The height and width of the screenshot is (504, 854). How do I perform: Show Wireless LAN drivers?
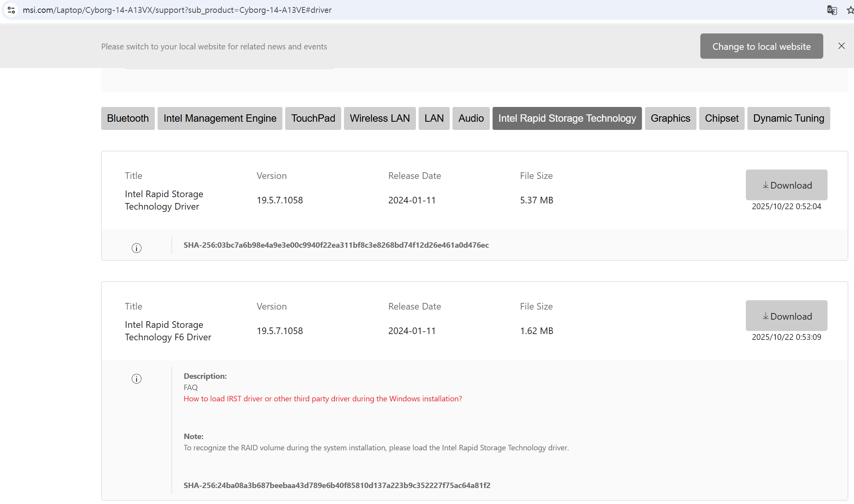tap(379, 118)
